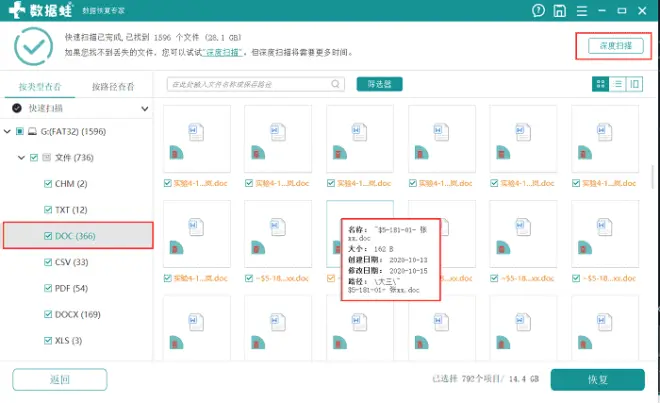This screenshot has width=660, height=403.
Task: Switch to list view icon
Action: (x=617, y=84)
